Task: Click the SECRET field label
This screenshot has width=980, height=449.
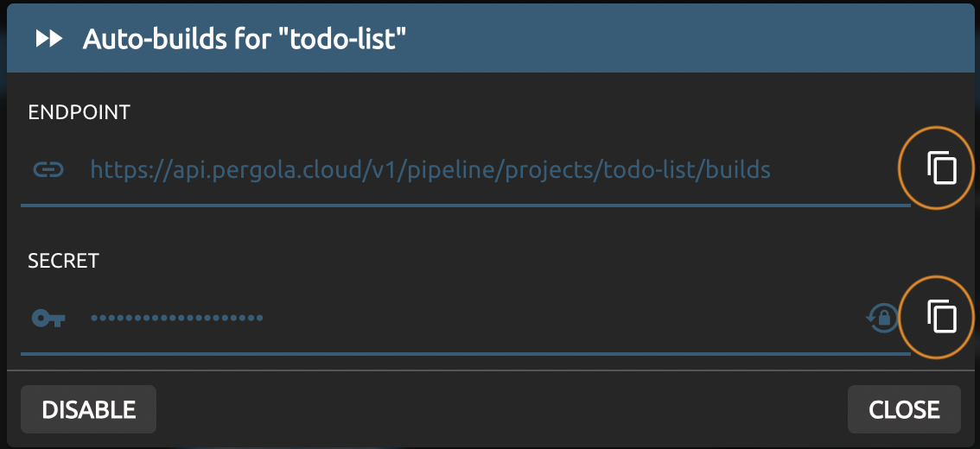Action: [63, 261]
